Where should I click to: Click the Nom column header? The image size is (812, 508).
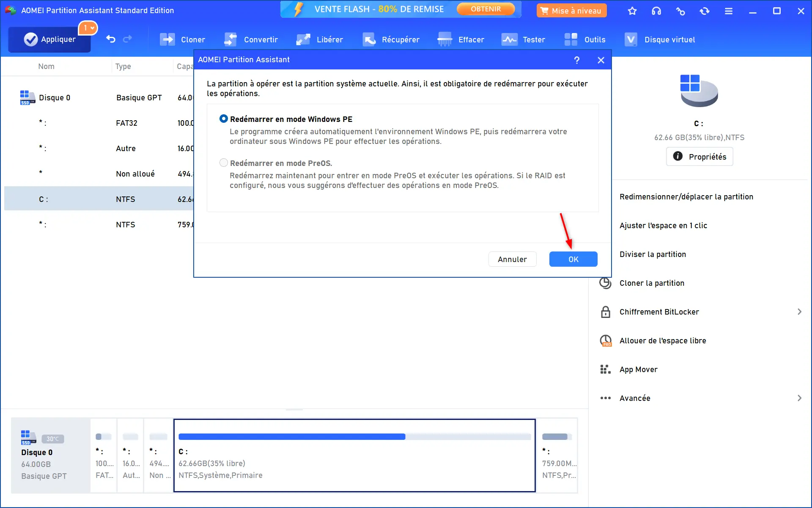pyautogui.click(x=46, y=66)
